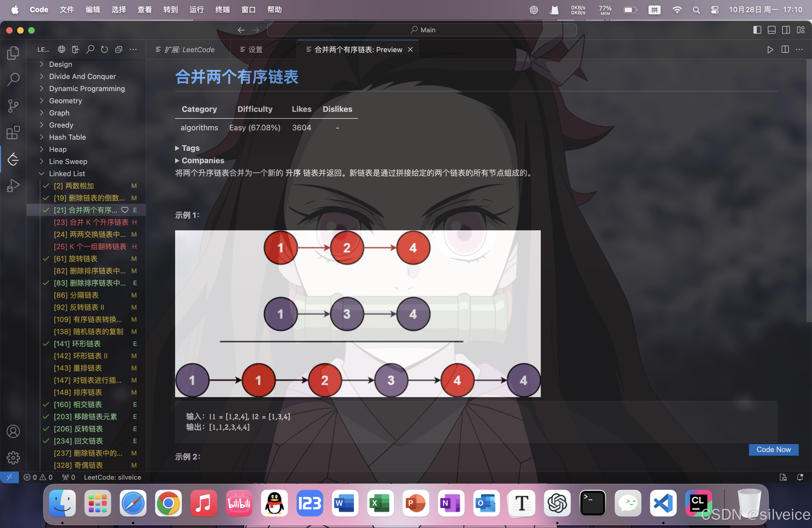The height and width of the screenshot is (528, 812).
Task: Open Control Center in menu bar
Action: 715,10
